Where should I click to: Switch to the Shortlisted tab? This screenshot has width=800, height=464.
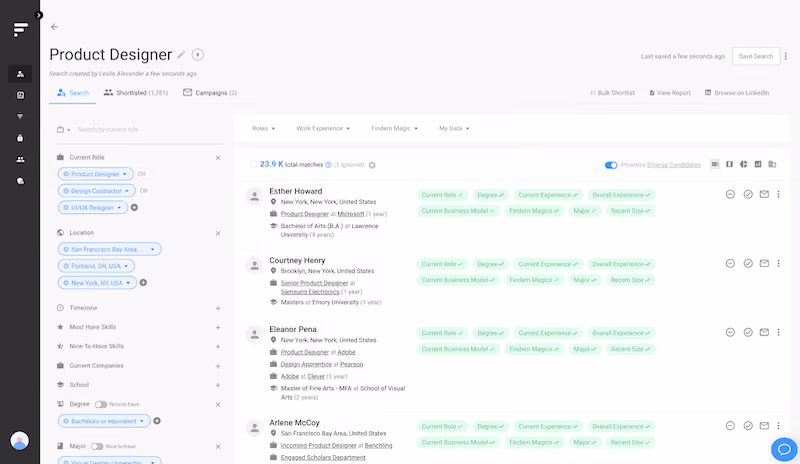click(136, 93)
